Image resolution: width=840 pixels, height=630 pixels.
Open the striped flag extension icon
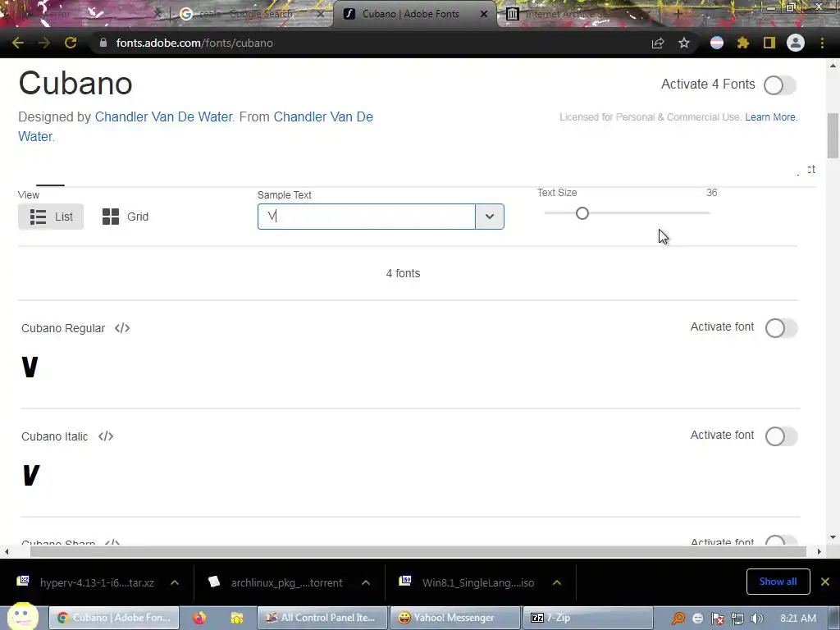pos(717,43)
